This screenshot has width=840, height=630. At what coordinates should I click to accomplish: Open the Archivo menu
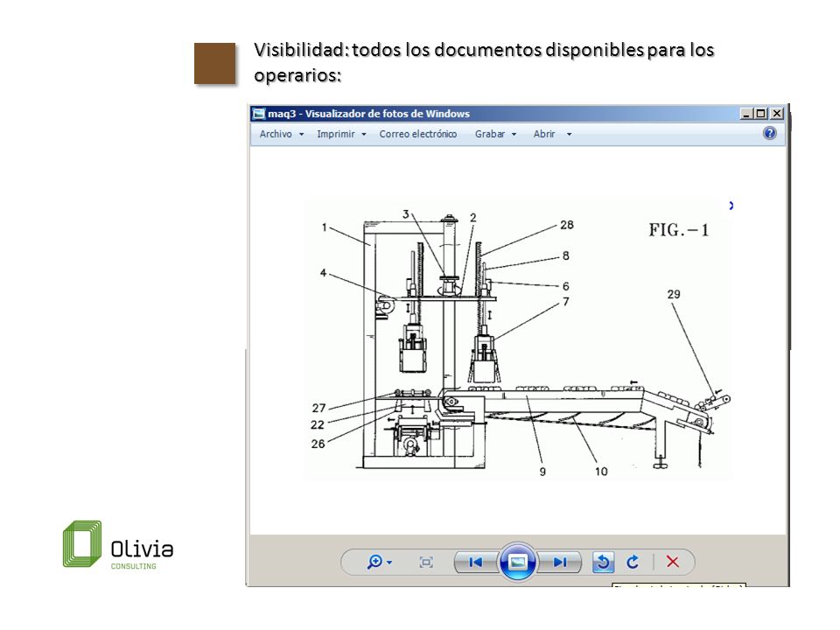point(276,134)
